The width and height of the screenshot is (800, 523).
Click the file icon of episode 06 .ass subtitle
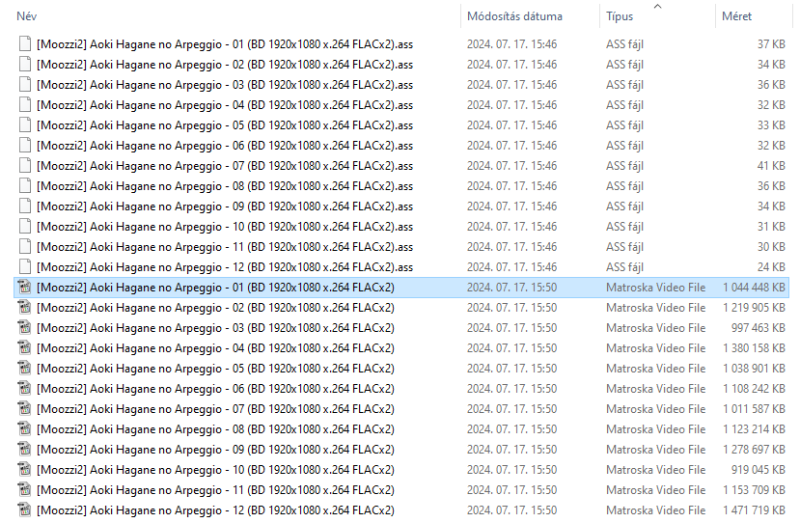(x=24, y=145)
